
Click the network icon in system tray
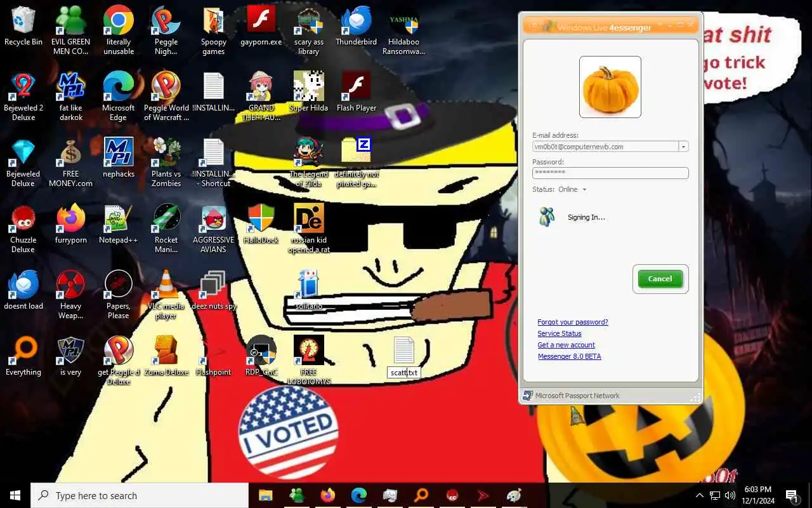[715, 495]
